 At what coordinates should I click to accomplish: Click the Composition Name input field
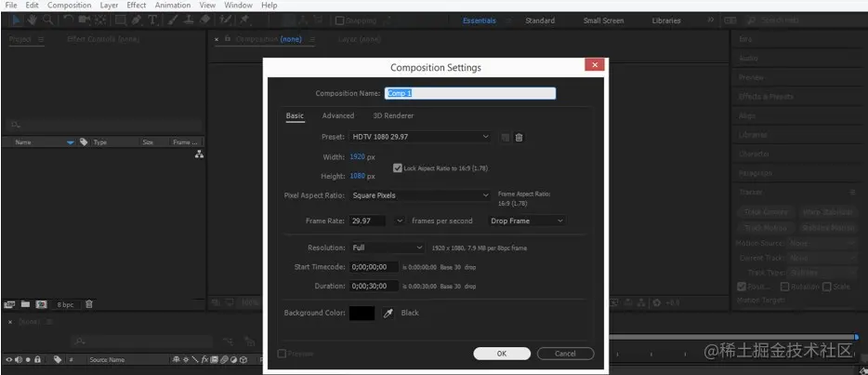[470, 93]
